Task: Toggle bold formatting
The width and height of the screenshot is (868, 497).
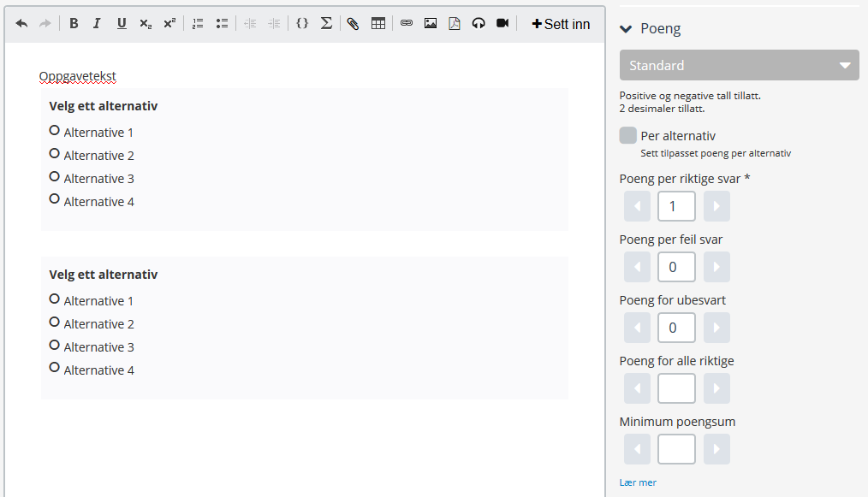Action: [74, 24]
